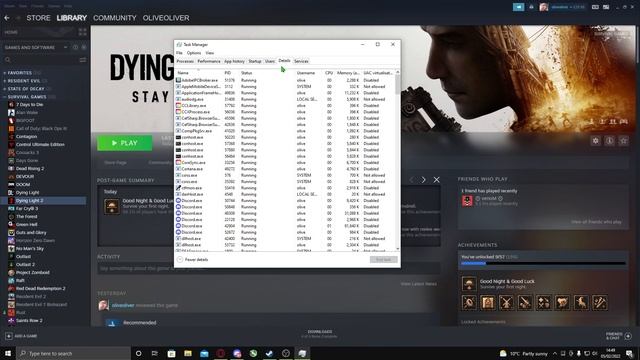Click favorite star icon on Dying Light 2 page
Viewport: 640px width, 360px height.
pos(624,141)
